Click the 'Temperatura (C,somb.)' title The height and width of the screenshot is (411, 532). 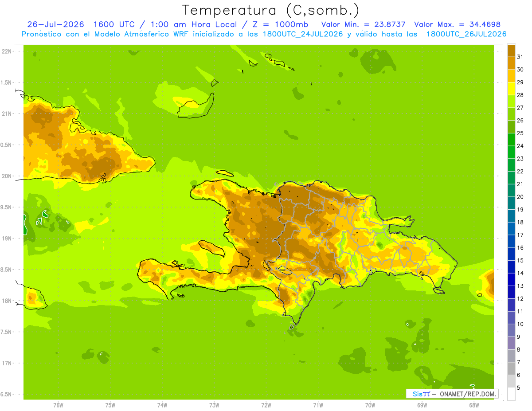pyautogui.click(x=270, y=10)
